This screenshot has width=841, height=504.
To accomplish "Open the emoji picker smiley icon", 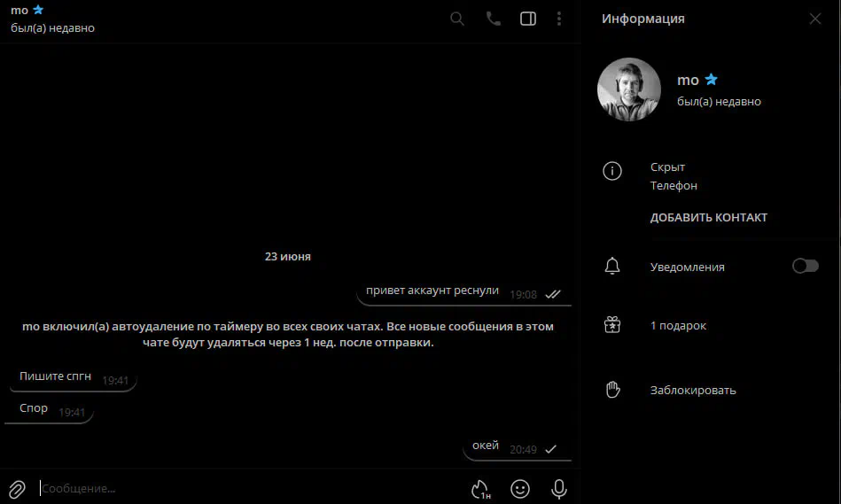I will 519,489.
